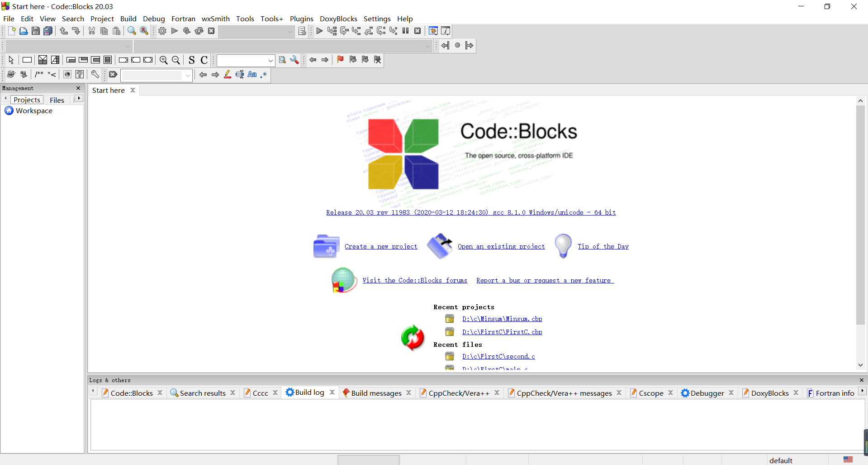Click the Build and run icon
The image size is (868, 465).
(187, 31)
